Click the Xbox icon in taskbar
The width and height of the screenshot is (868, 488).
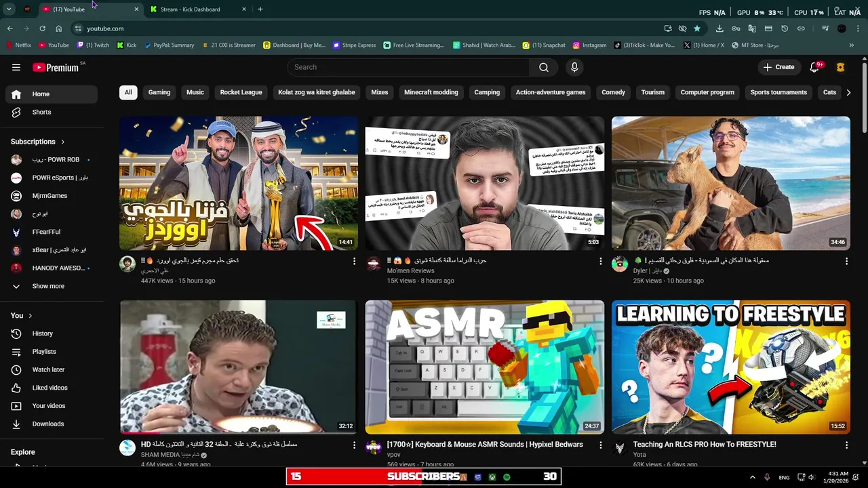point(492,477)
